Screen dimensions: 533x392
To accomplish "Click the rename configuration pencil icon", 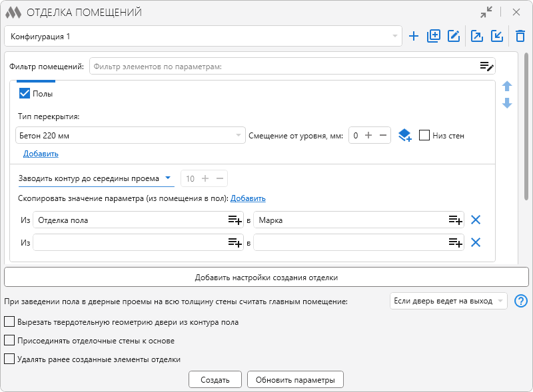I will click(454, 37).
